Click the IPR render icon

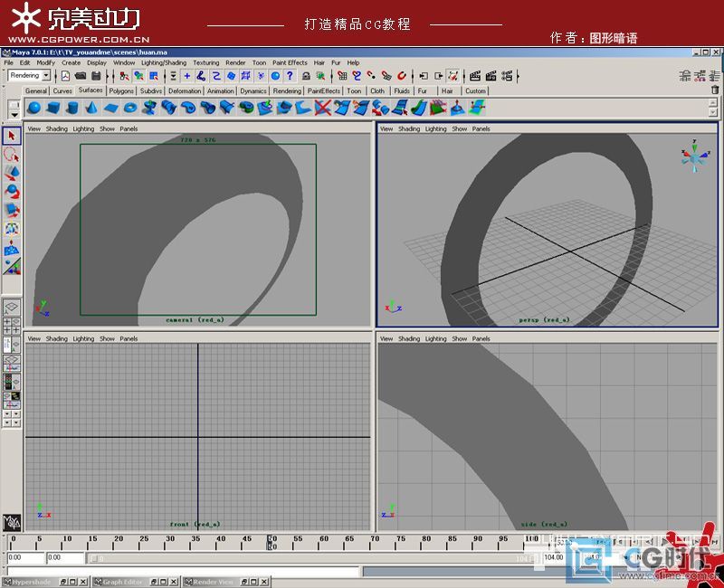coord(491,76)
